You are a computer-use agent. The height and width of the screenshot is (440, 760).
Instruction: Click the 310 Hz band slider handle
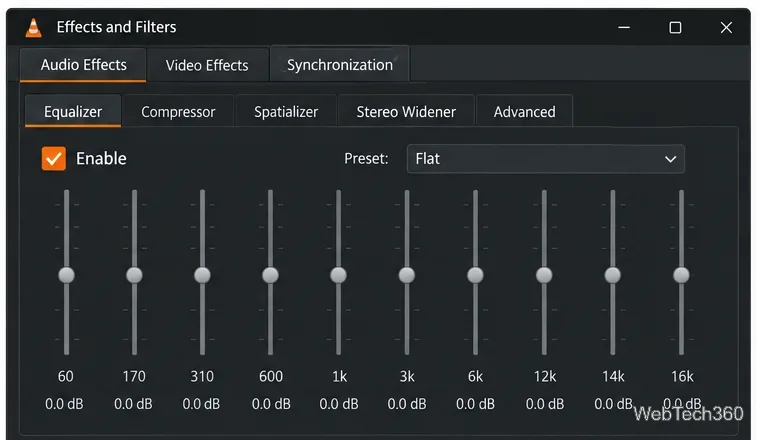(202, 275)
